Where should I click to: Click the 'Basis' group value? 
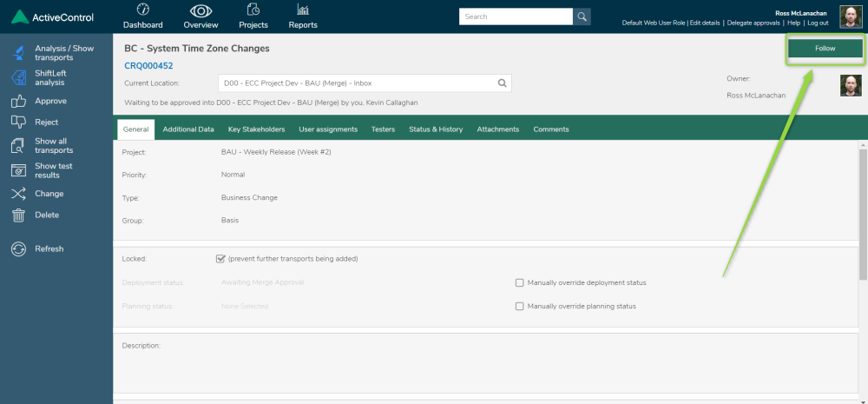(230, 220)
